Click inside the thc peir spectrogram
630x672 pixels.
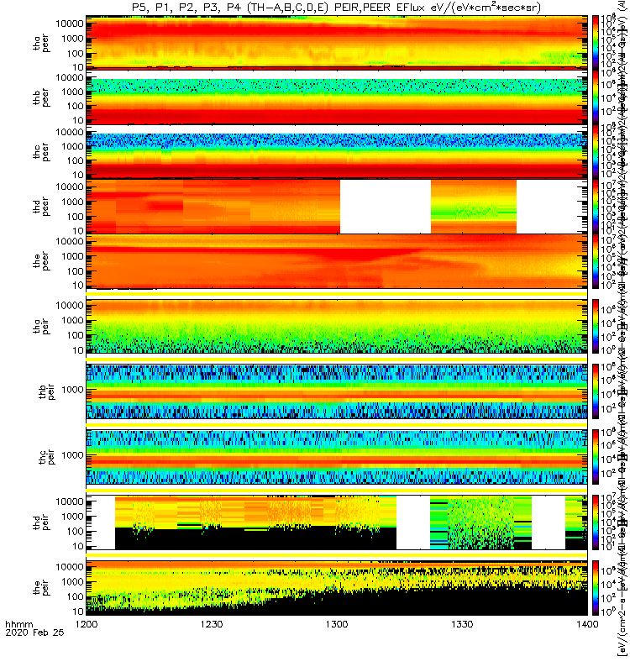(337, 457)
